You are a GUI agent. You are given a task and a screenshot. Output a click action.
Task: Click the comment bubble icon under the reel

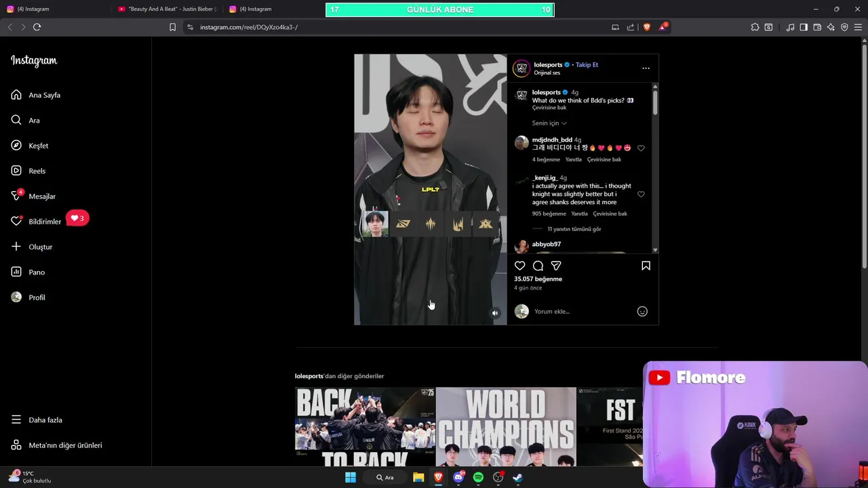[538, 266]
